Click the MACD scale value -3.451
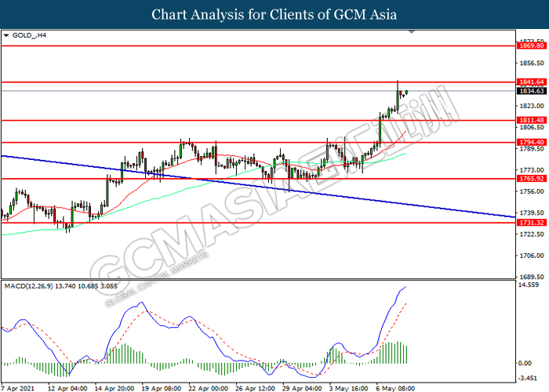Image resolution: width=549 pixels, height=392 pixels. click(x=528, y=378)
